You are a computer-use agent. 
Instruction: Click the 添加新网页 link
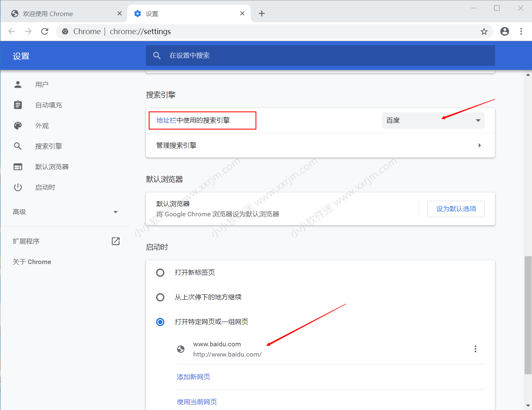193,377
